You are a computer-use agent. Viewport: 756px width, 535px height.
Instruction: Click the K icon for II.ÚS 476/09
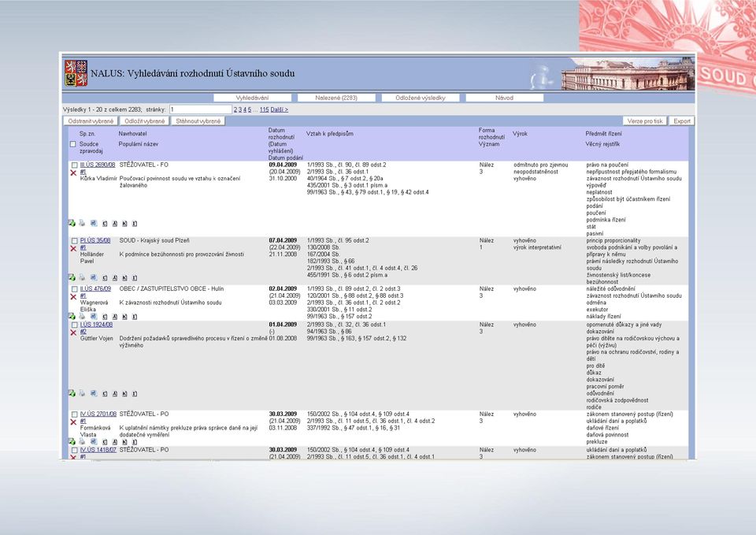pos(124,317)
